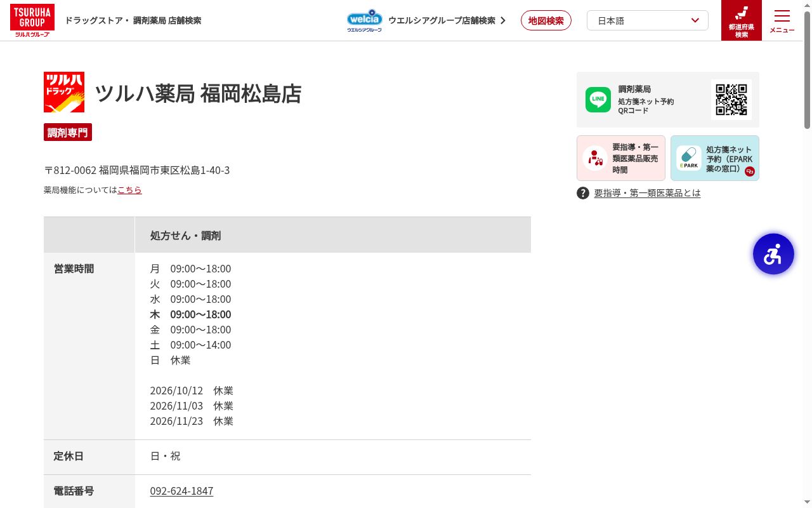Click the question mark help icon
The height and width of the screenshot is (508, 812).
(x=583, y=193)
